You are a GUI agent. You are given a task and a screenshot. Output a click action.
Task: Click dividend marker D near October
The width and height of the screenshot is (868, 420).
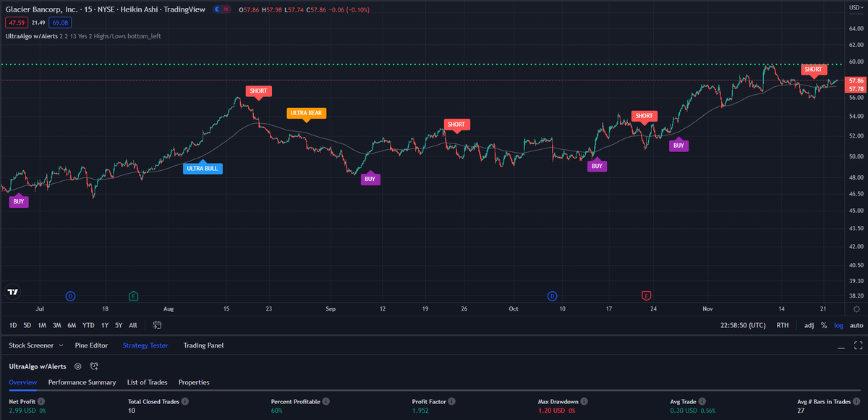click(x=552, y=295)
